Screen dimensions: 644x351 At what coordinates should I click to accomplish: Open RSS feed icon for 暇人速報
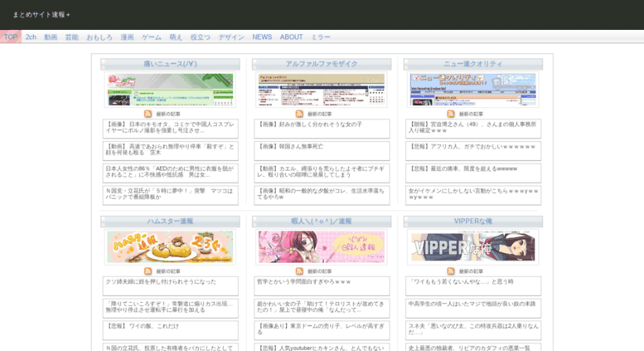[299, 271]
